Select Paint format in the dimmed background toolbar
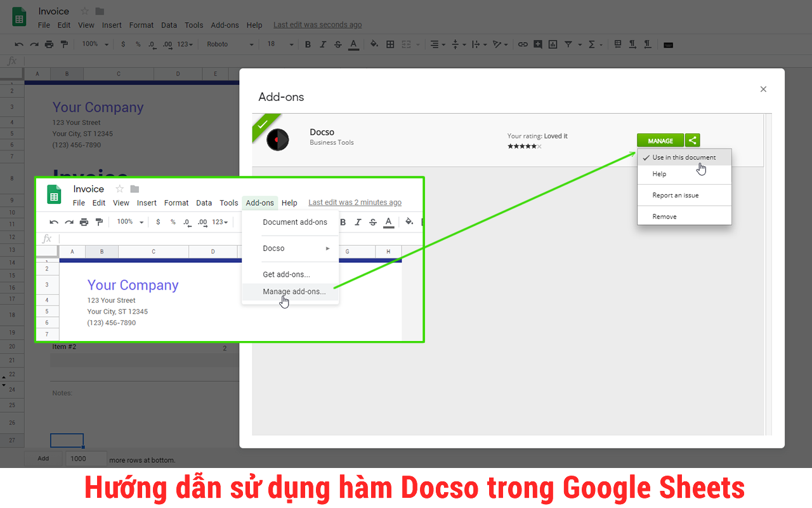This screenshot has width=812, height=508. tap(64, 44)
